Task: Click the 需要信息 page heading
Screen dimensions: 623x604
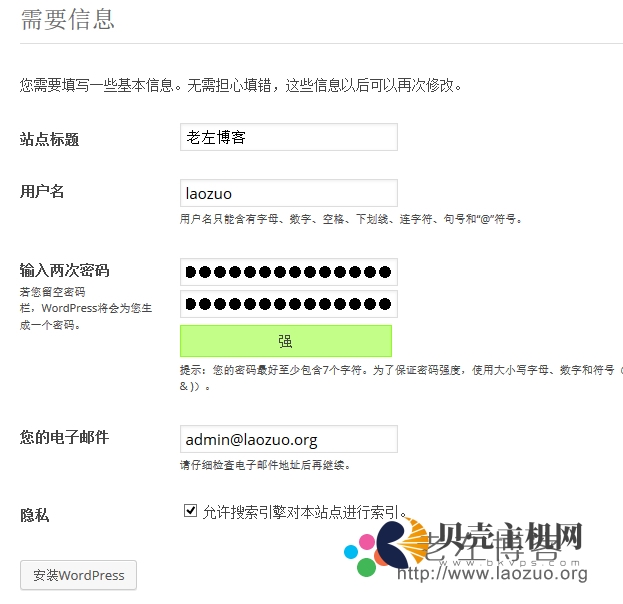Action: [x=68, y=19]
